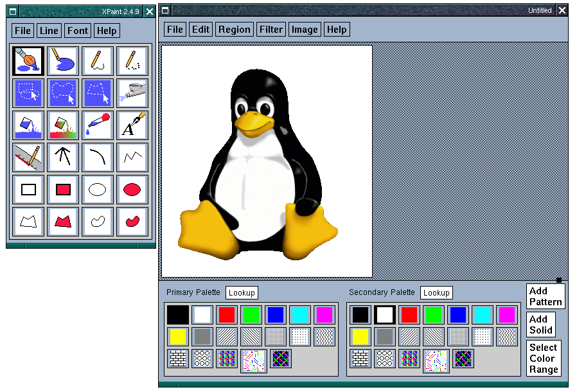Select the Text tool with the letter A
The width and height of the screenshot is (577, 392).
[132, 125]
